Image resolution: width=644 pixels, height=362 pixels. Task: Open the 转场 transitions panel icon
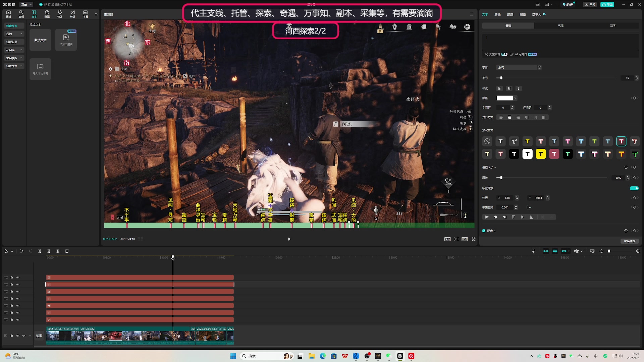pyautogui.click(x=72, y=14)
